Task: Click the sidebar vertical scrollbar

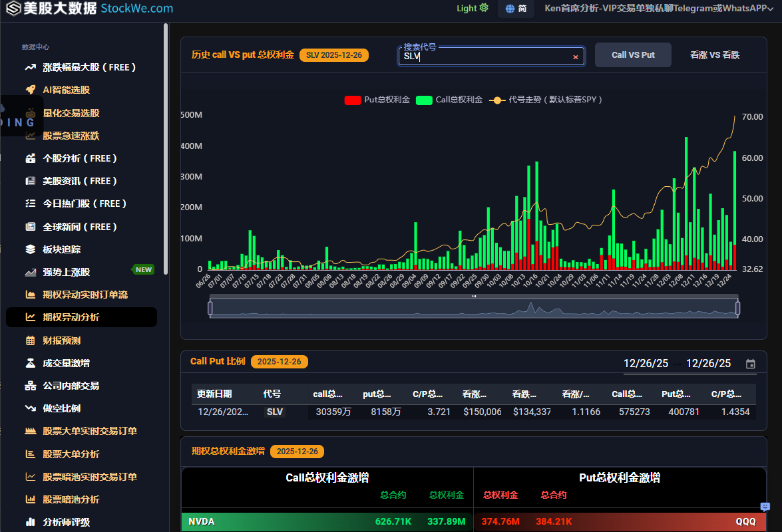Action: coord(166,148)
